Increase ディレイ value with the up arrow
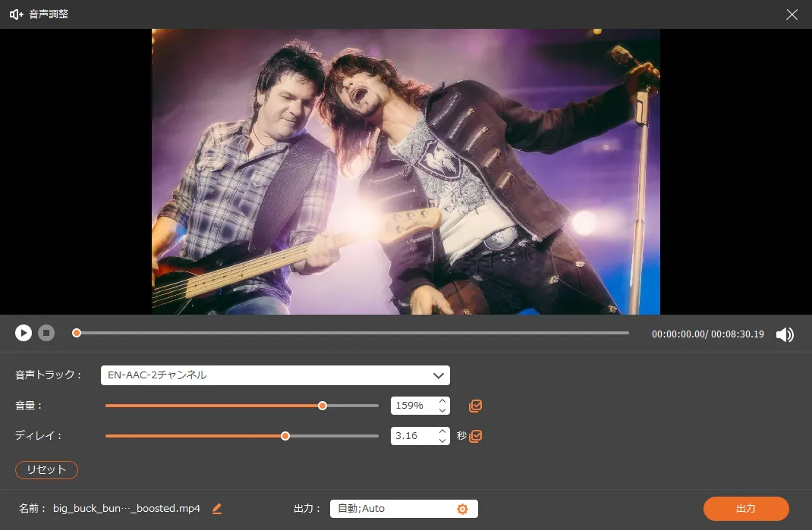This screenshot has width=812, height=530. coord(442,431)
